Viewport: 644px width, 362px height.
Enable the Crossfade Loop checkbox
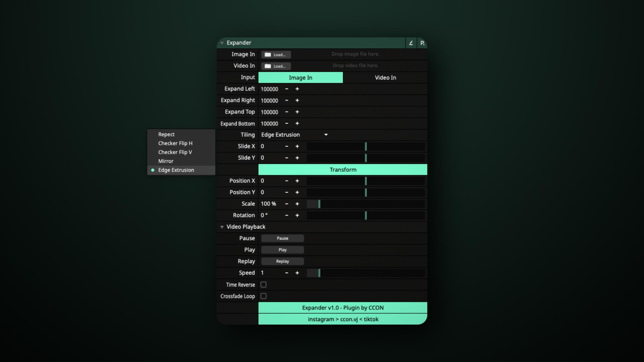click(264, 296)
